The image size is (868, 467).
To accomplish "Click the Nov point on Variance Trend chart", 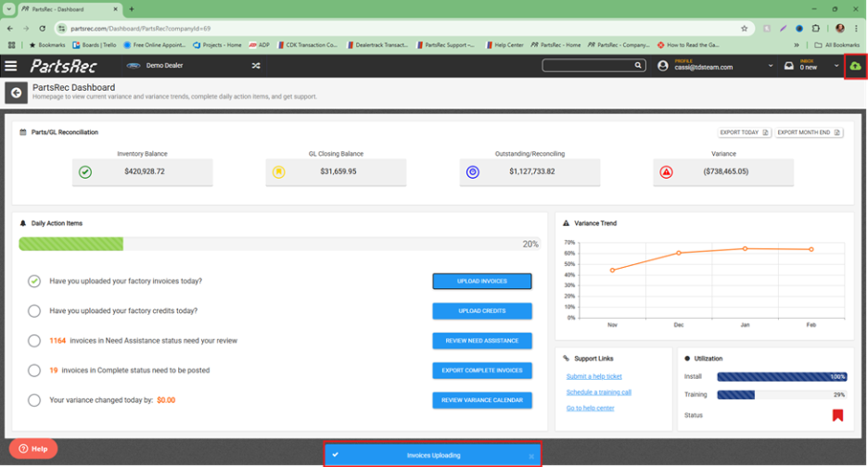I will point(612,271).
